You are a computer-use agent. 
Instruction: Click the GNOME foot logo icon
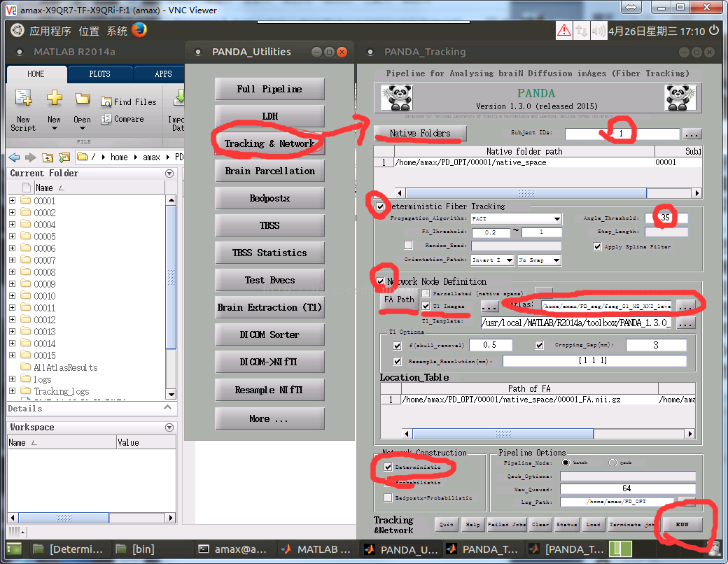tap(17, 30)
